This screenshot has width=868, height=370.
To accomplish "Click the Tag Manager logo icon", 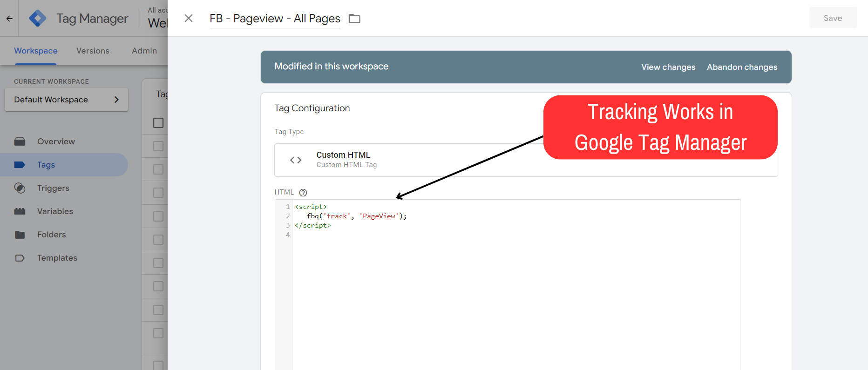I will (38, 19).
